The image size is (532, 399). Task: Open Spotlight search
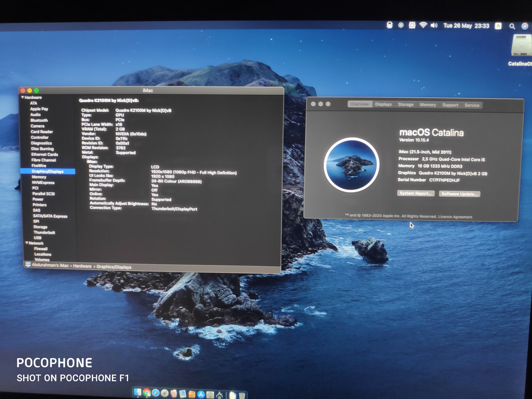click(x=512, y=26)
